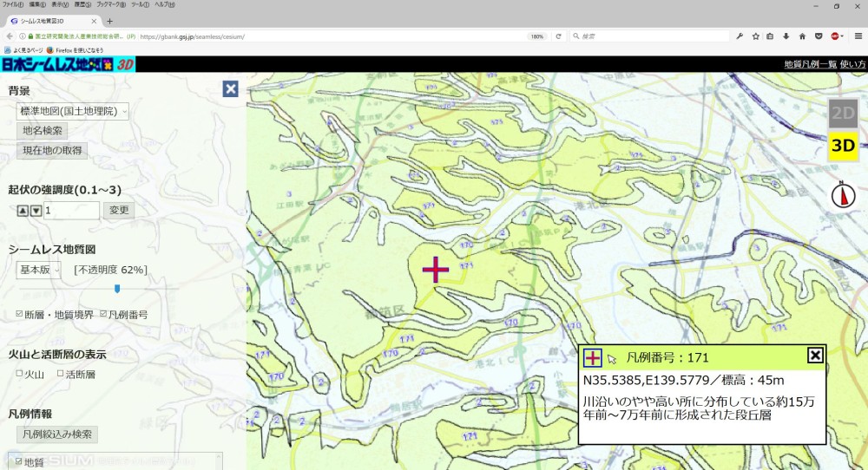This screenshot has height=470, width=868.
Task: Reload the page with the refresh icon
Action: 558,36
